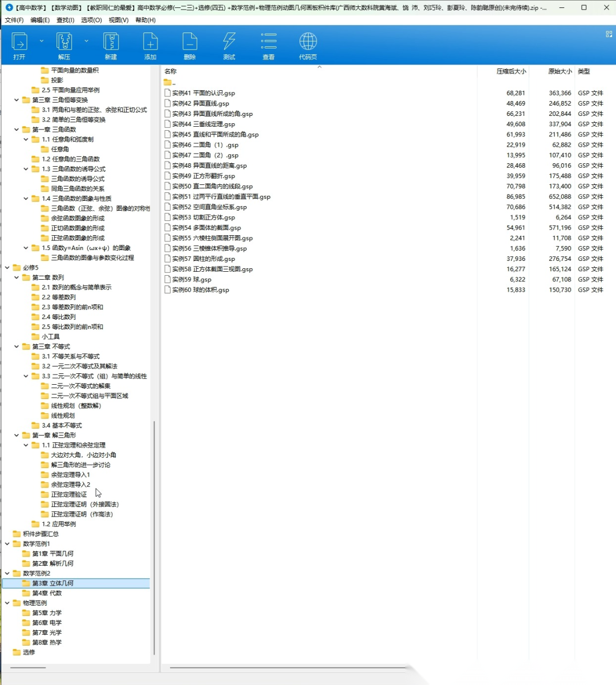The width and height of the screenshot is (616, 685).
Task: Click the 代码页 (Code page) globe icon
Action: [308, 43]
